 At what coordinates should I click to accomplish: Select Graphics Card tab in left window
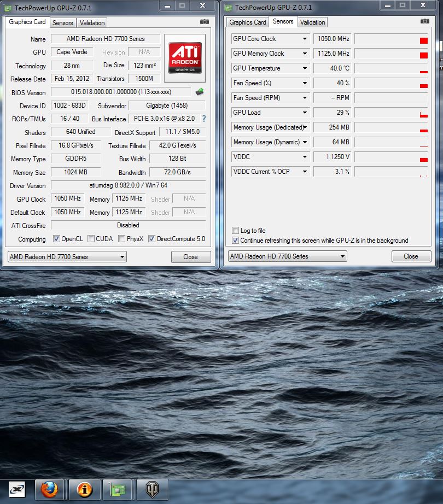tap(27, 22)
